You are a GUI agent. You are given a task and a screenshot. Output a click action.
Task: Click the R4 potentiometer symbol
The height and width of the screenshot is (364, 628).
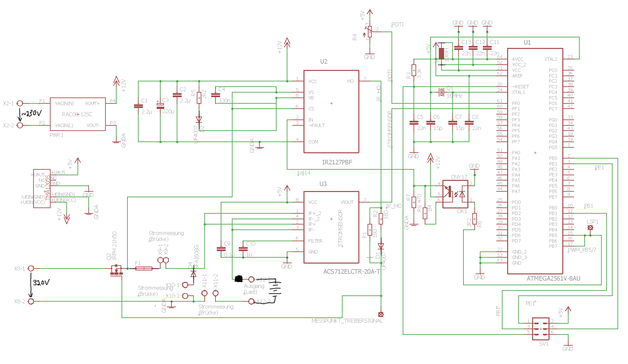[x=370, y=32]
